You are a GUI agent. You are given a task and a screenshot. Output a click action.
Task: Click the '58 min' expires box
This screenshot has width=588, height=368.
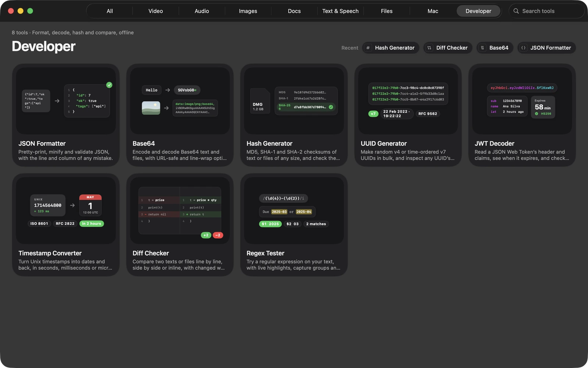(543, 107)
